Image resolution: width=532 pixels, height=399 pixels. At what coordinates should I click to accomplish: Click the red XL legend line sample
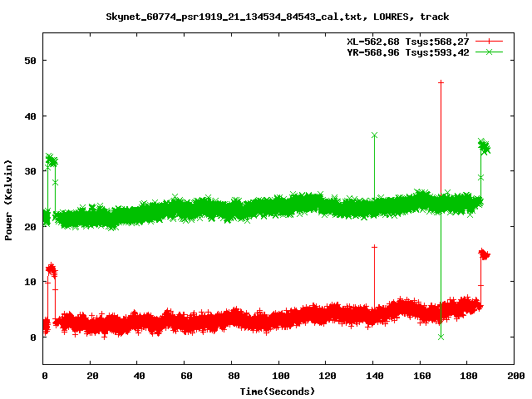pyautogui.click(x=489, y=42)
